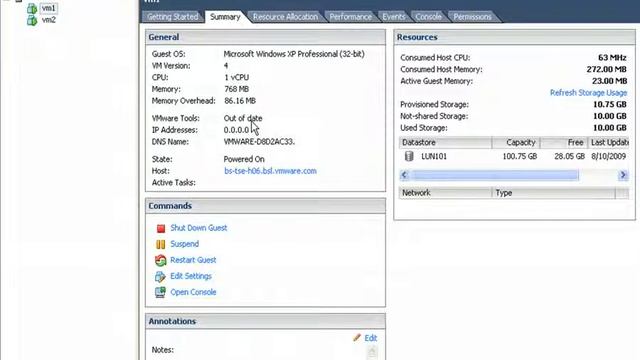Click the pencil icon beside Edit in Annotations
Screen dimensions: 640x360
tap(357, 338)
